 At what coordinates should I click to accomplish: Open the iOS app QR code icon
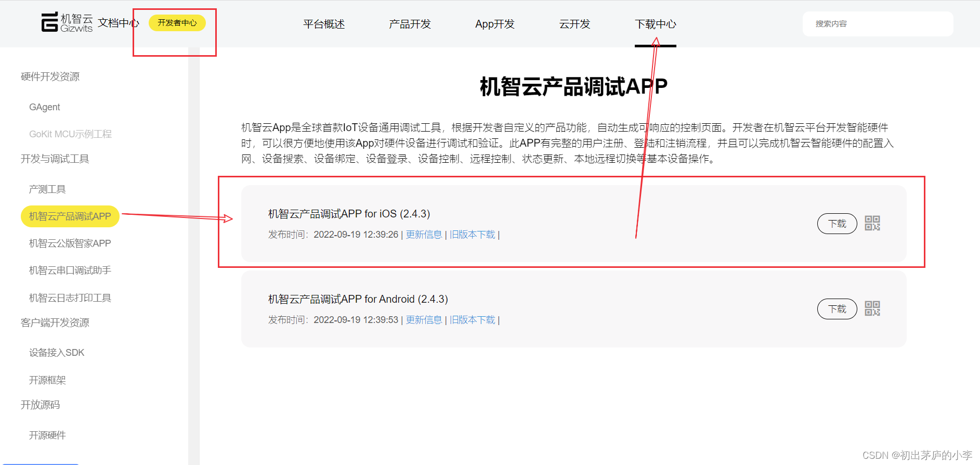(x=872, y=223)
